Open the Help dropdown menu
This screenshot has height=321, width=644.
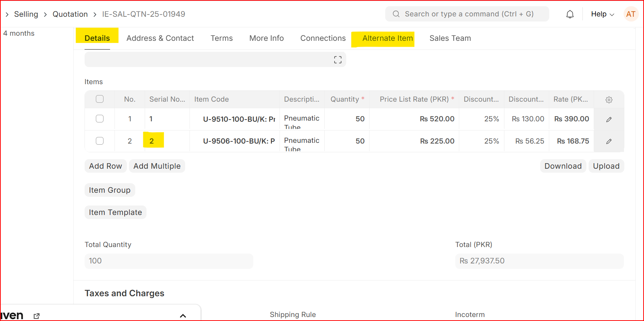[602, 14]
